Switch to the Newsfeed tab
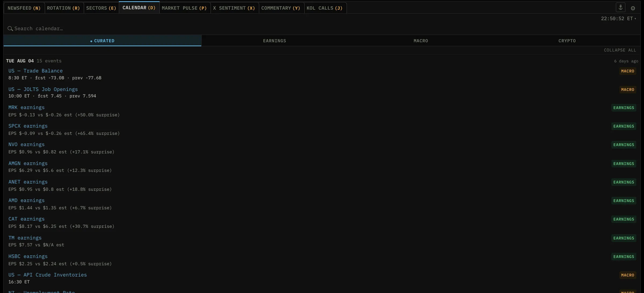 [x=24, y=8]
